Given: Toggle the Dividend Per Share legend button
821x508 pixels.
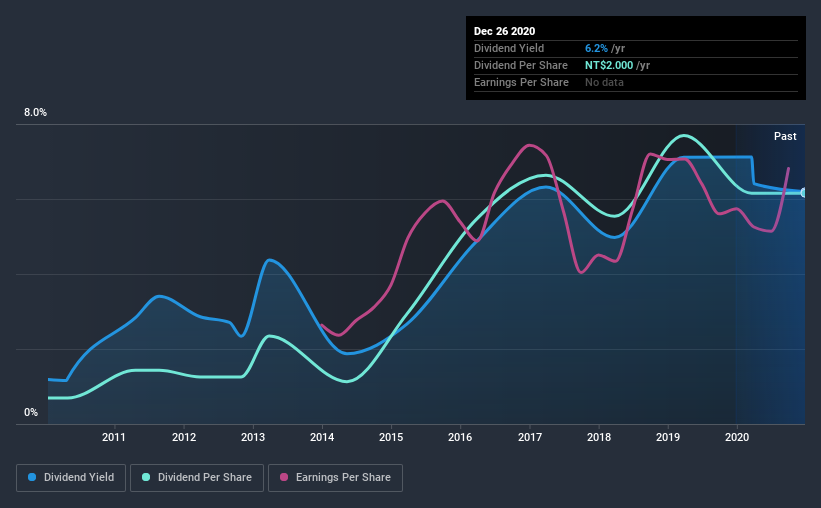Looking at the screenshot, I should click(197, 478).
